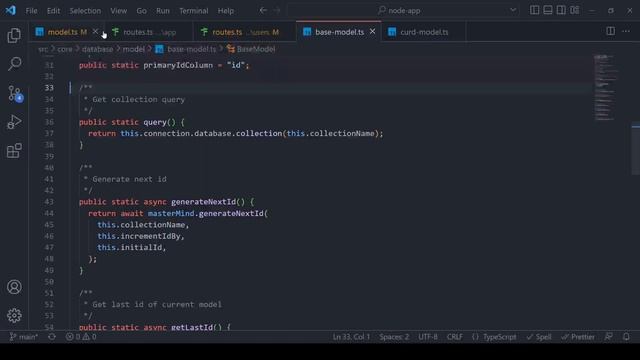The image size is (640, 360).
Task: Click the generateNextId method name on line 43
Action: click(x=203, y=202)
